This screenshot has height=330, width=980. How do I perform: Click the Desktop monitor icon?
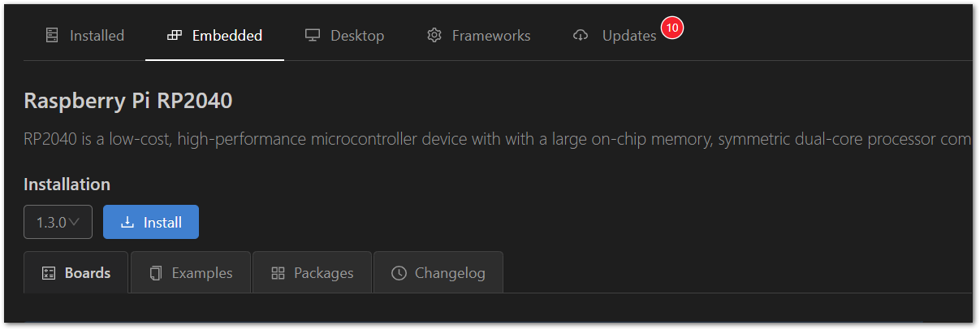[313, 36]
